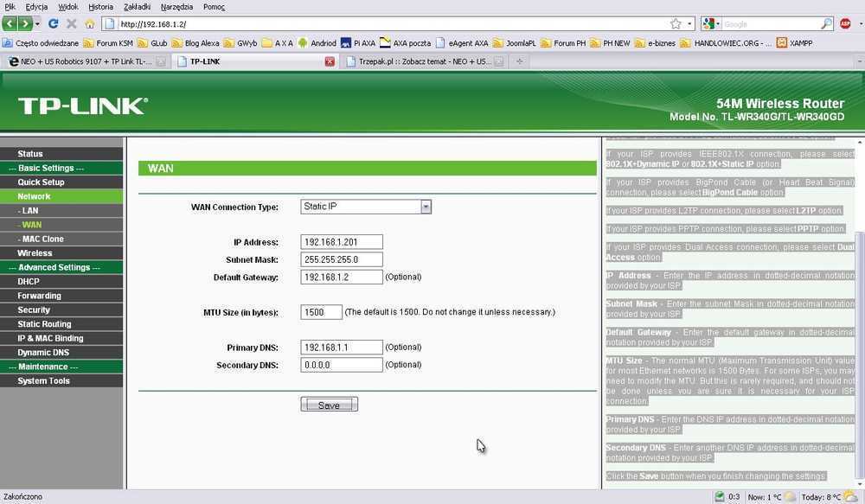Open the Google search engine selector icon
865x504 pixels.
coord(710,23)
